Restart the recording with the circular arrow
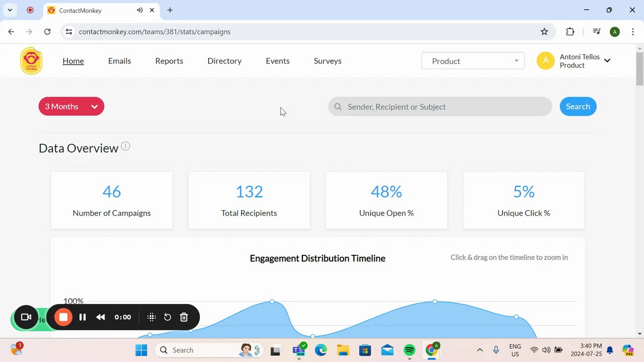Screen dimensions: 644x362 coord(168,317)
